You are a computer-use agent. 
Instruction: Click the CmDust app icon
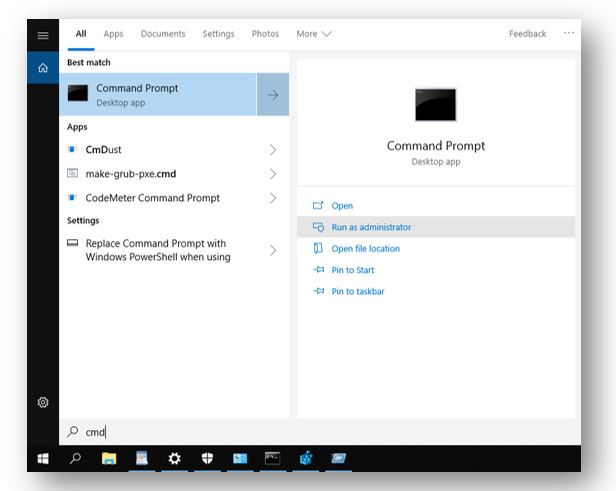(x=72, y=149)
